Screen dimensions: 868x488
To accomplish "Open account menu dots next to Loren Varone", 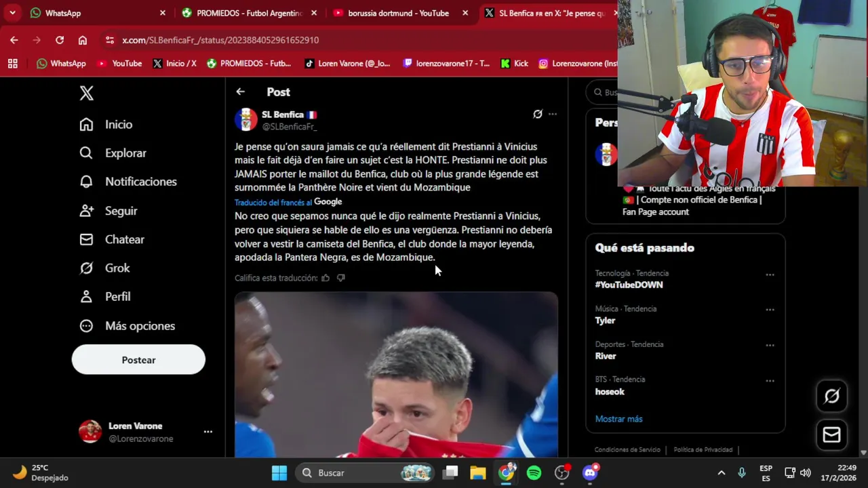I will click(x=208, y=432).
